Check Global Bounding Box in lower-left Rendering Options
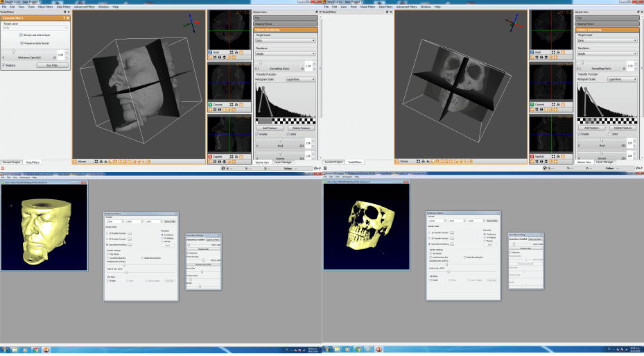 click(143, 258)
